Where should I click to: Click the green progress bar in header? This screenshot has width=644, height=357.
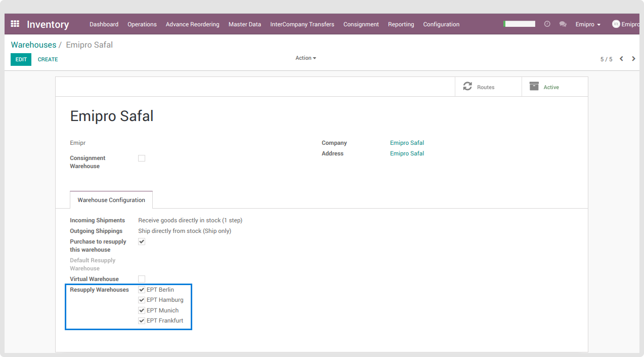click(520, 24)
